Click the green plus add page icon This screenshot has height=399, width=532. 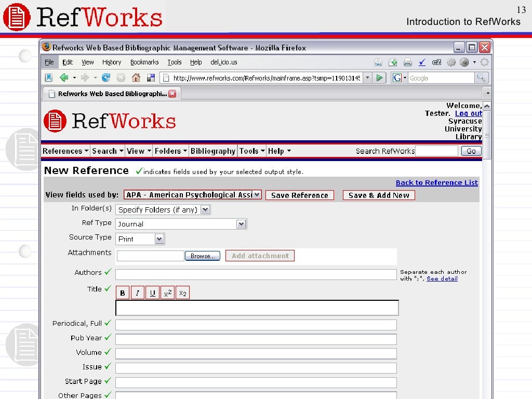click(x=393, y=62)
